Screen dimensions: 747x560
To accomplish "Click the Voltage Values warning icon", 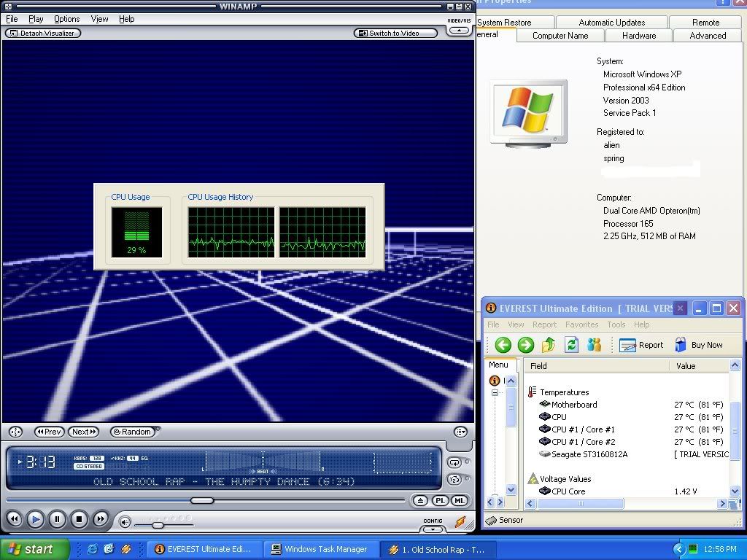I will (x=533, y=478).
